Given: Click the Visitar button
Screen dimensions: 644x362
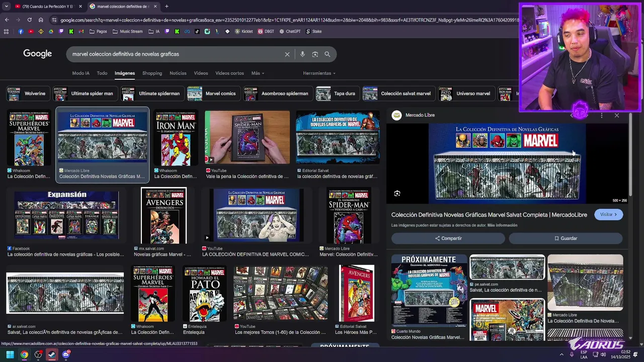Looking at the screenshot, I should (x=609, y=215).
